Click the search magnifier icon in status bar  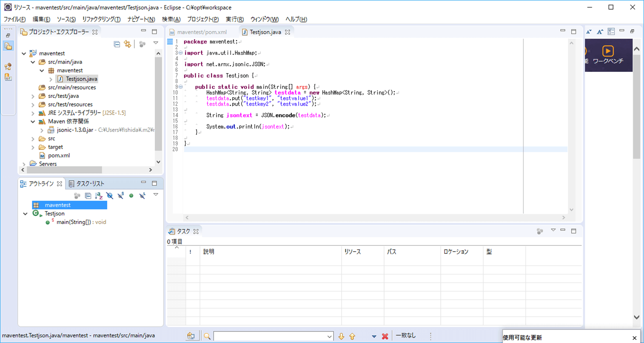pyautogui.click(x=207, y=336)
